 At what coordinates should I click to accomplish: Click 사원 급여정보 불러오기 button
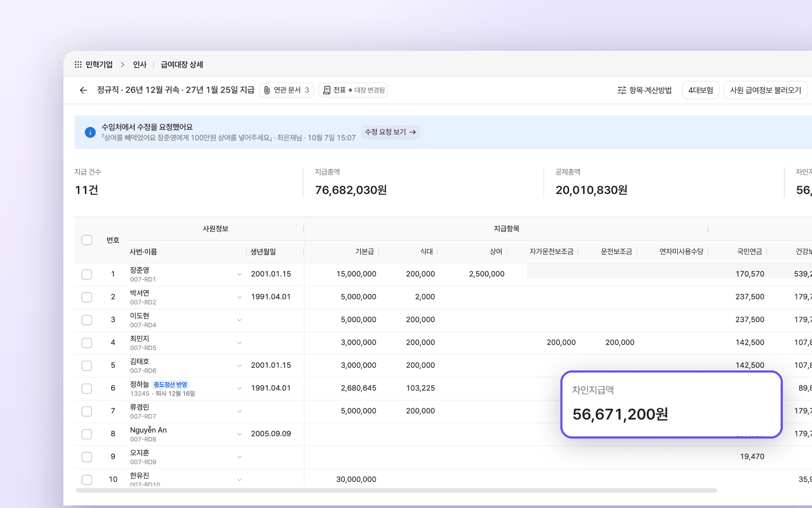(x=765, y=90)
